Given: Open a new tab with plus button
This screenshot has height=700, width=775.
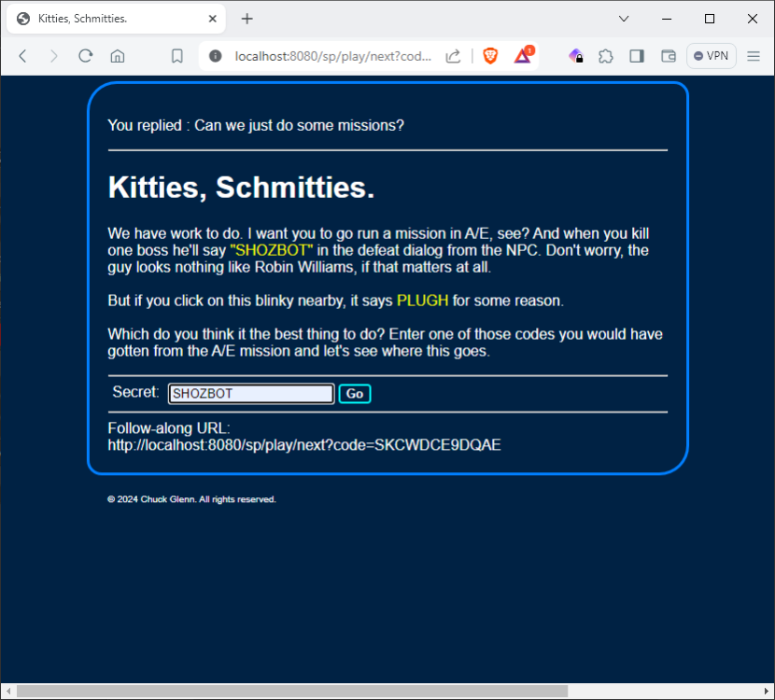Looking at the screenshot, I should point(247,19).
